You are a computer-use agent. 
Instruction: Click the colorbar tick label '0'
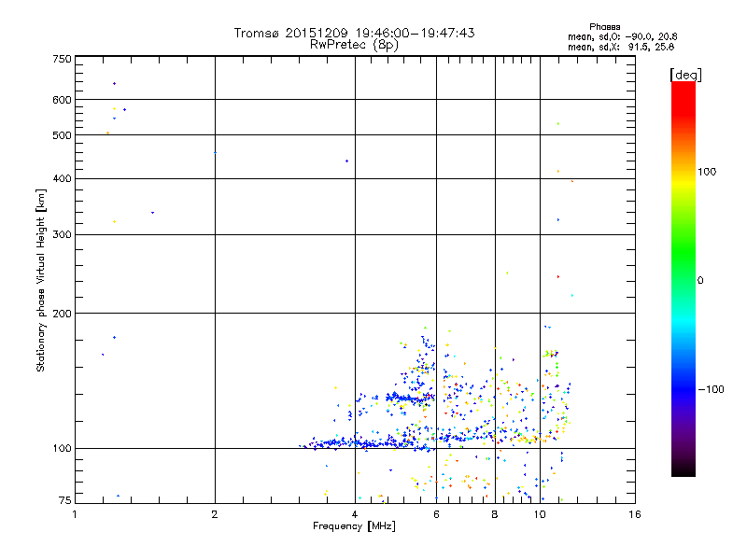tap(700, 281)
